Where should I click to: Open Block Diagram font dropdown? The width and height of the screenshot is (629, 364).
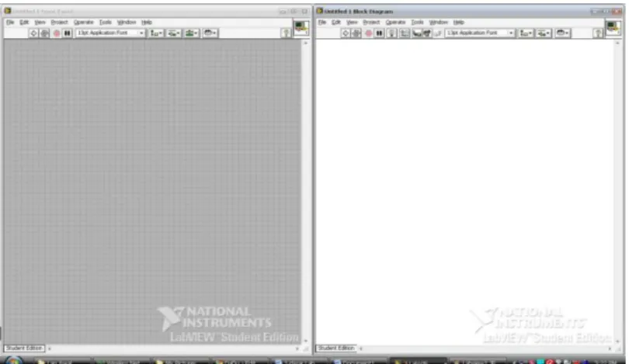pyautogui.click(x=480, y=33)
